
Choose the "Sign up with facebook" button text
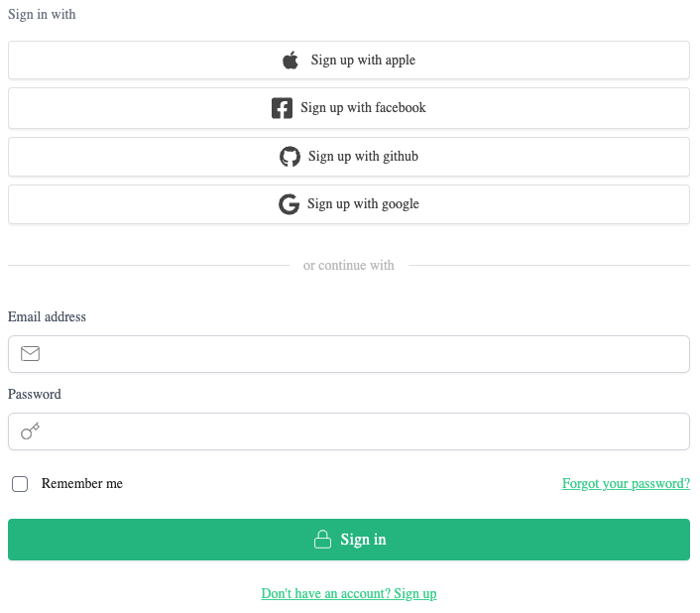(363, 108)
